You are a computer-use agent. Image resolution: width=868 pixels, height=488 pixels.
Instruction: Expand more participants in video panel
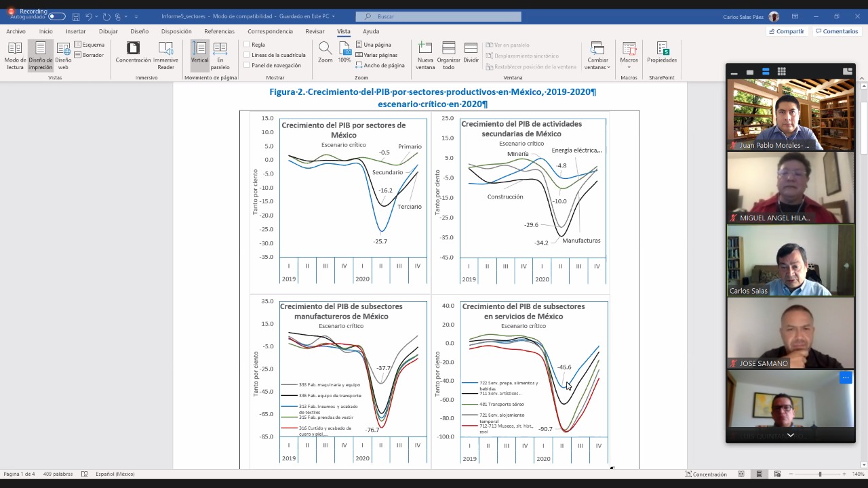coord(790,435)
